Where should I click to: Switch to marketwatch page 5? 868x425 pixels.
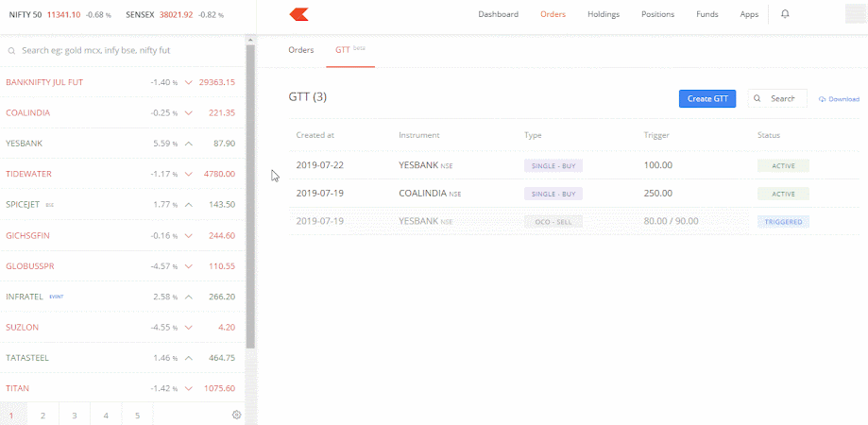tap(137, 415)
